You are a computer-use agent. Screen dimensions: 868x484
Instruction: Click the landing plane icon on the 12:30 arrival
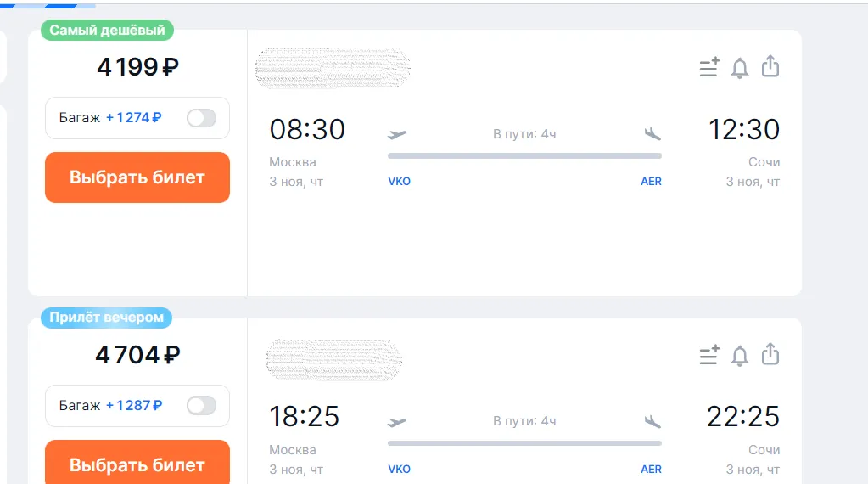click(652, 134)
